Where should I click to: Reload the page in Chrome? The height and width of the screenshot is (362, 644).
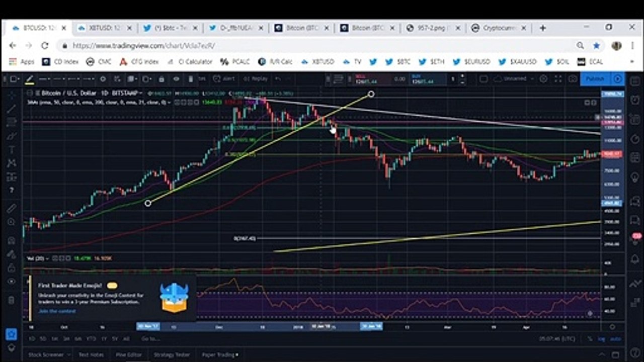pos(44,46)
